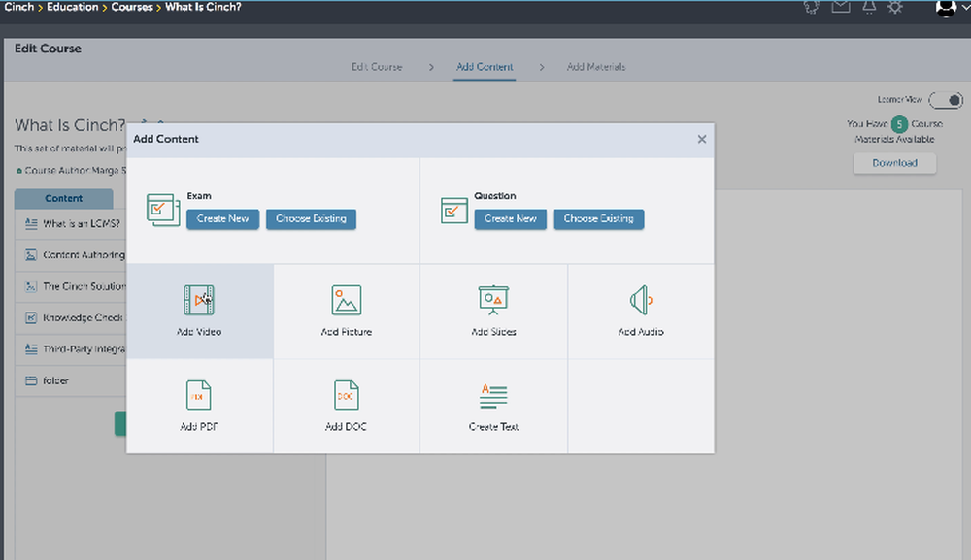Click the Edit Course heading
This screenshot has width=971, height=560.
coord(48,49)
